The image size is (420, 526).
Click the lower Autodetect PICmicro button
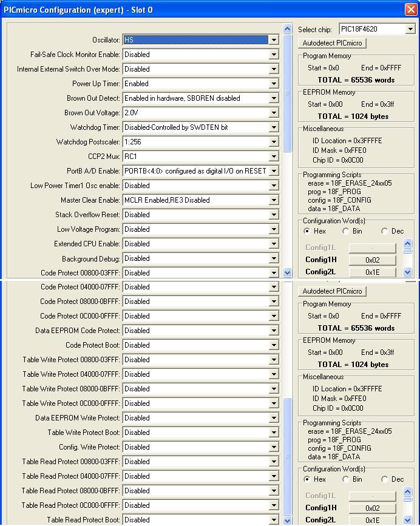(x=332, y=291)
